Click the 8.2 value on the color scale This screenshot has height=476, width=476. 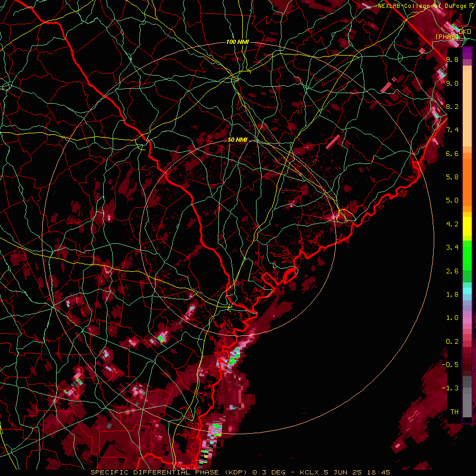(452, 107)
